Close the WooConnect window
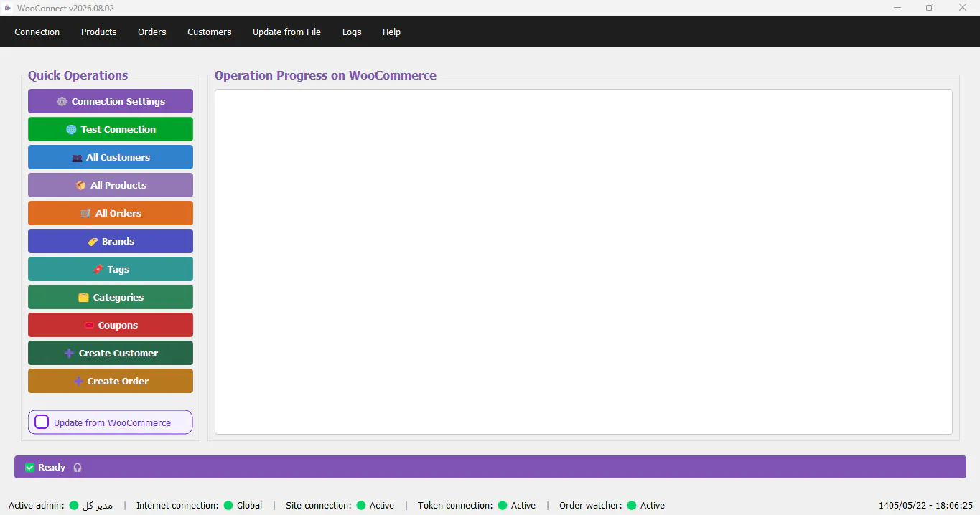This screenshot has height=515, width=980. click(x=963, y=8)
